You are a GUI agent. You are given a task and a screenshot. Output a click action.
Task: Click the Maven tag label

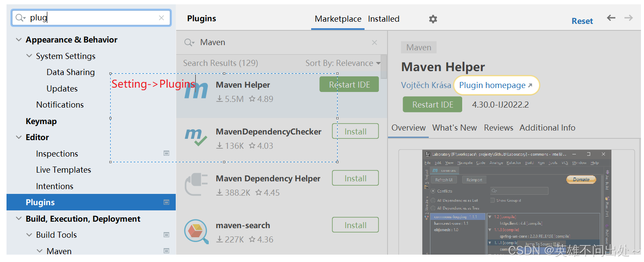tap(419, 48)
